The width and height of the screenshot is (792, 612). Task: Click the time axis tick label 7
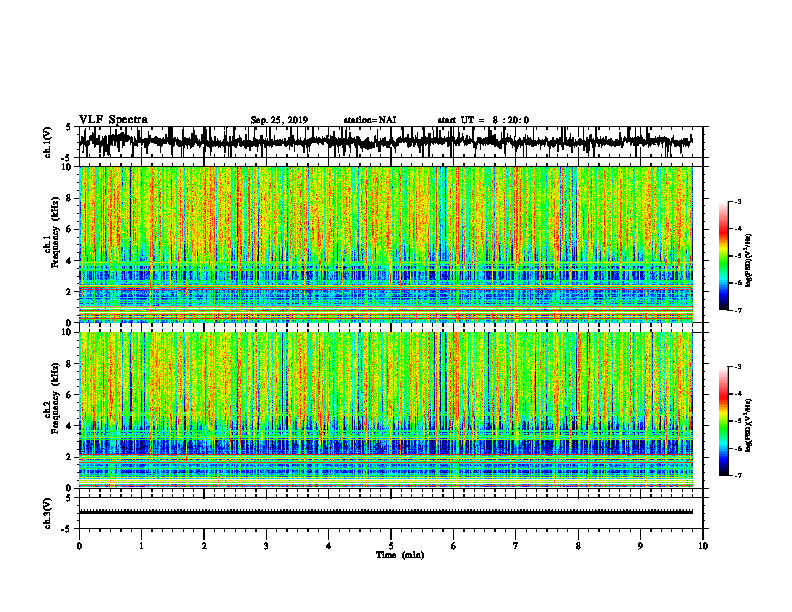pyautogui.click(x=516, y=546)
